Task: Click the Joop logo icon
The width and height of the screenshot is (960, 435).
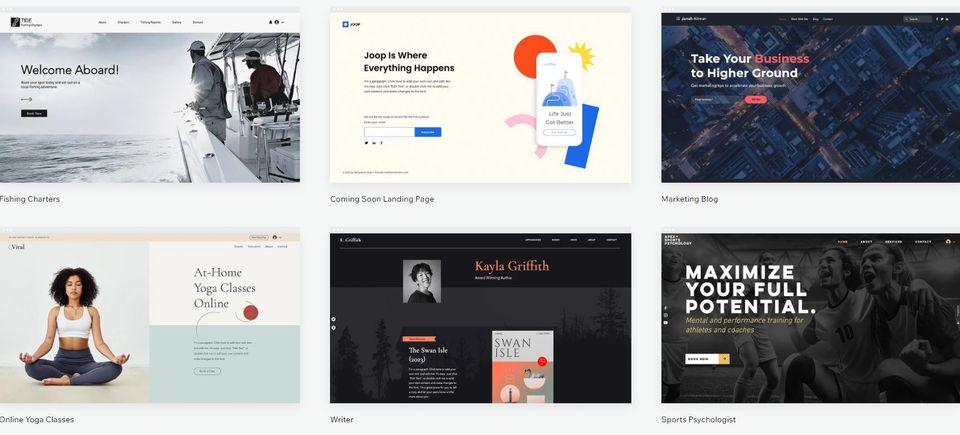Action: click(x=346, y=24)
